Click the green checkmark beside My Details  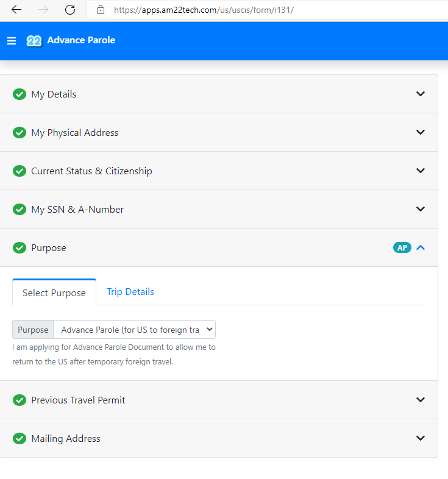20,94
